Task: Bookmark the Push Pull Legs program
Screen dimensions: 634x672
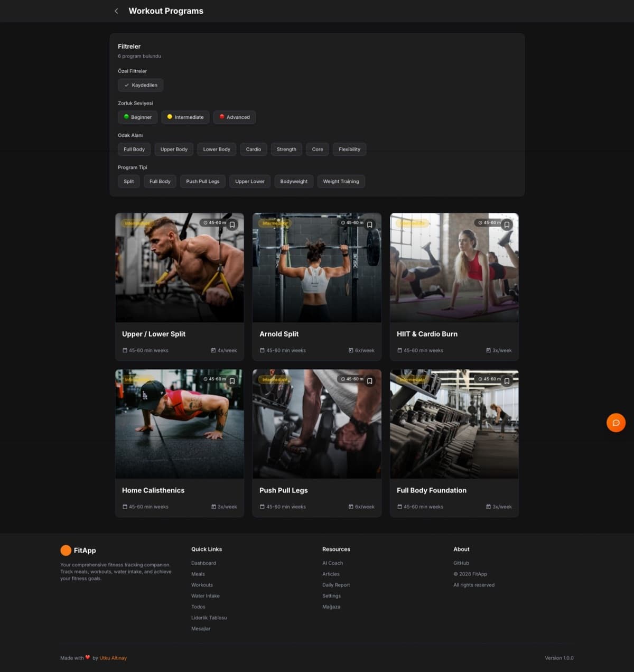Action: (x=369, y=381)
